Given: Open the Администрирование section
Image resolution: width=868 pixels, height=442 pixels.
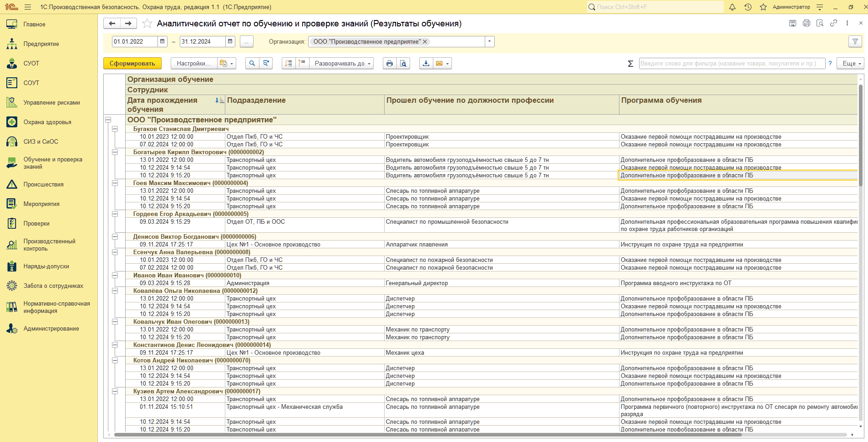Looking at the screenshot, I should [49, 329].
